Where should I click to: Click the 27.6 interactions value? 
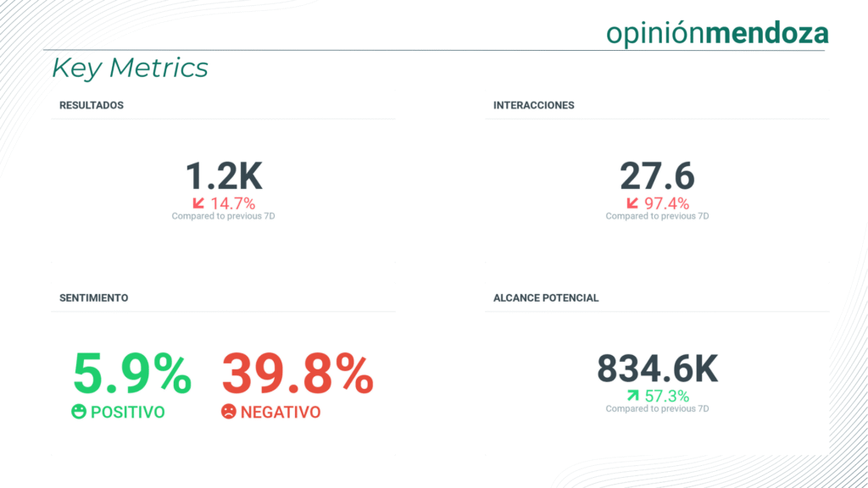click(657, 175)
